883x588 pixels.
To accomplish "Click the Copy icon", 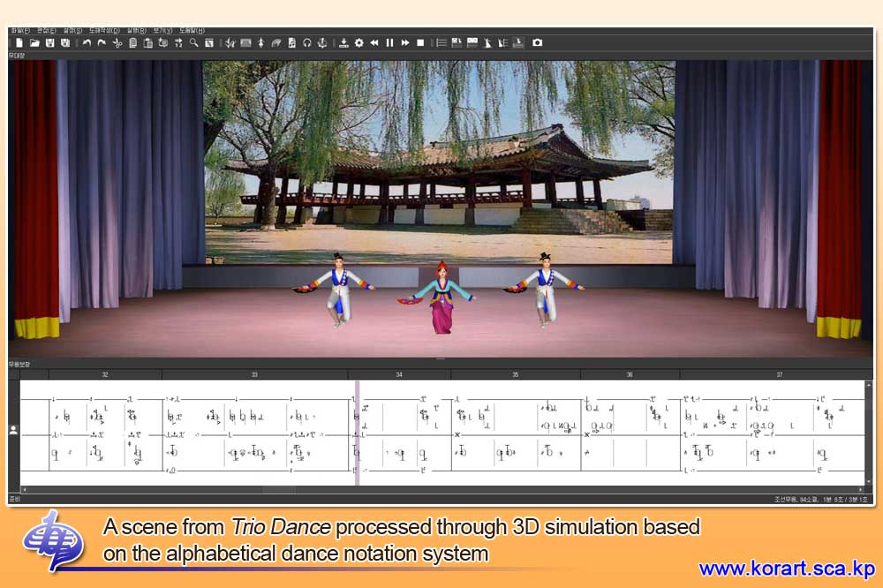I will point(133,42).
